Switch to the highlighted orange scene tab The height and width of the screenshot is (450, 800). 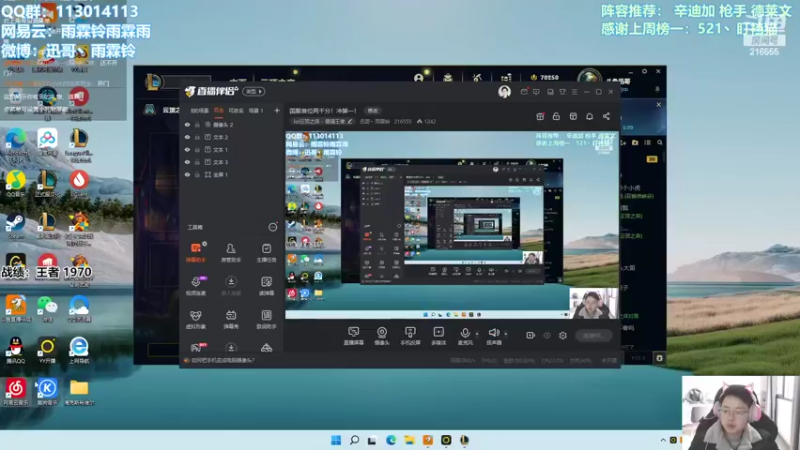click(x=219, y=110)
